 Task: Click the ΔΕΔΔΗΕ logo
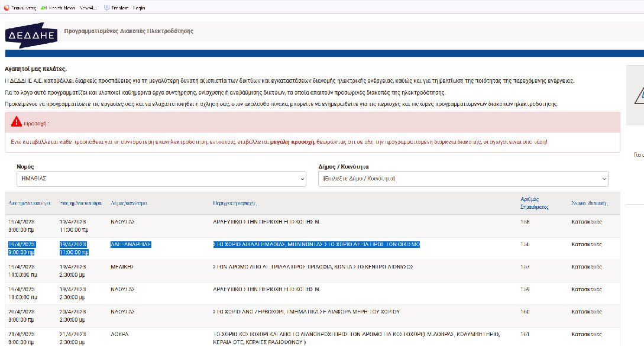tap(32, 35)
